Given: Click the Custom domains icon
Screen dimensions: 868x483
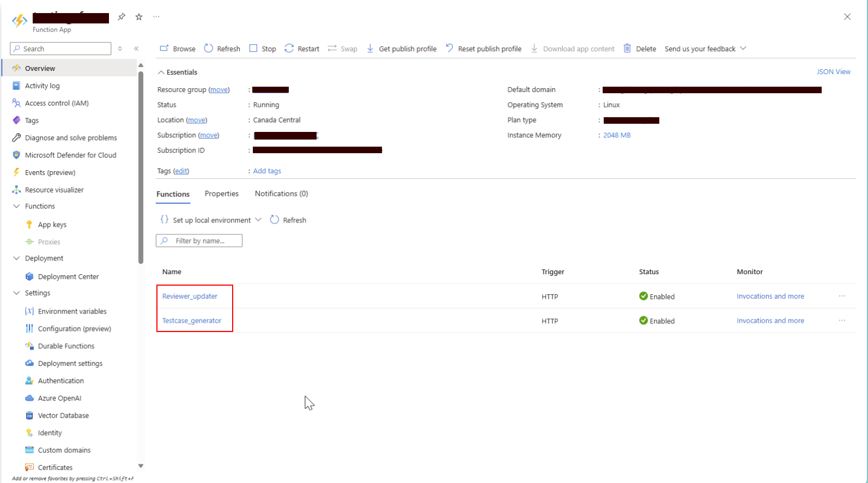Looking at the screenshot, I should coord(29,450).
